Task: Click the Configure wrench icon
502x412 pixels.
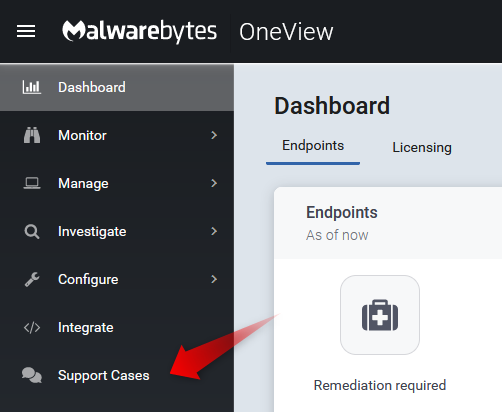Action: pyautogui.click(x=32, y=279)
